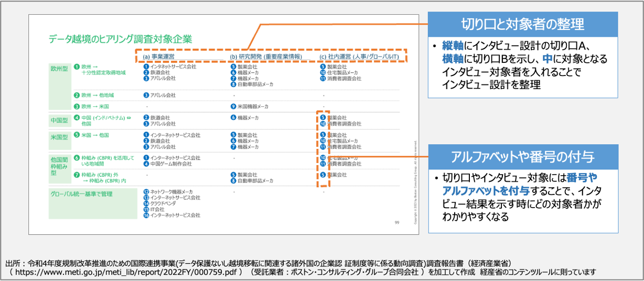
Task: Select blue circle 12 beside ネットワーク機器メーカ
Action: (x=146, y=192)
